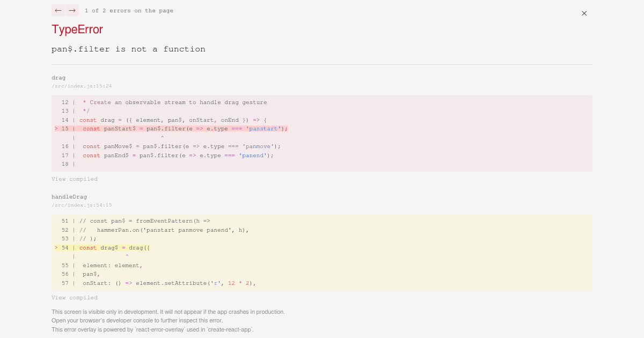Click the left arrow to view previous error
The image size is (644, 338).
point(58,10)
